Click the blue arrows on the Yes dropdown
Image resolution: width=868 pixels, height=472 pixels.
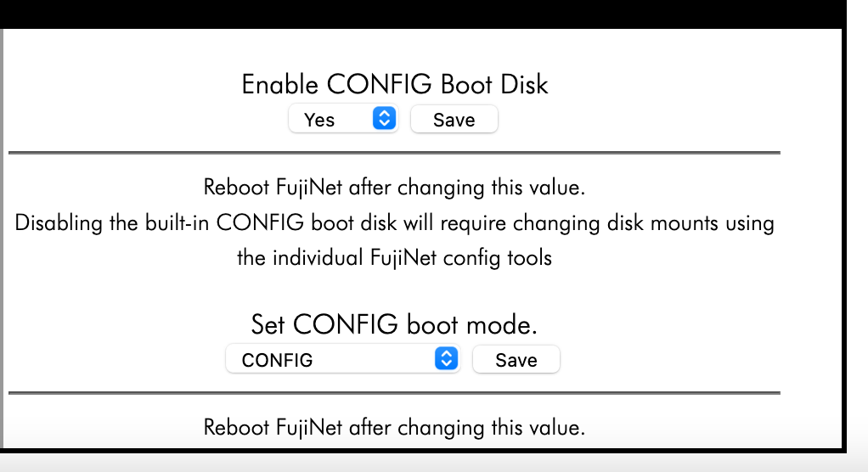[x=385, y=119]
